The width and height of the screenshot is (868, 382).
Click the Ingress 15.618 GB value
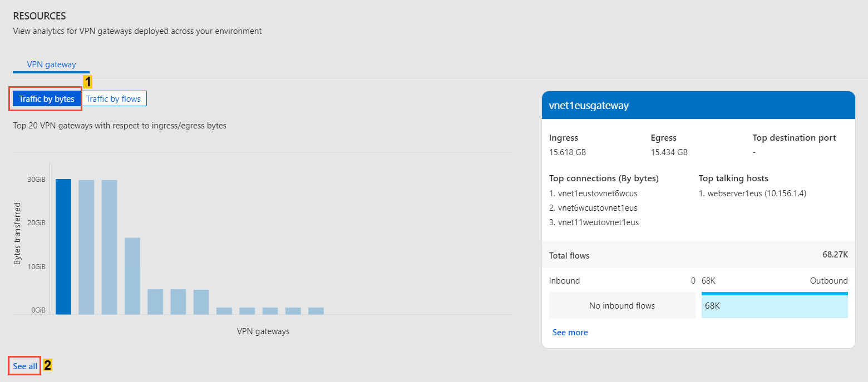[568, 152]
